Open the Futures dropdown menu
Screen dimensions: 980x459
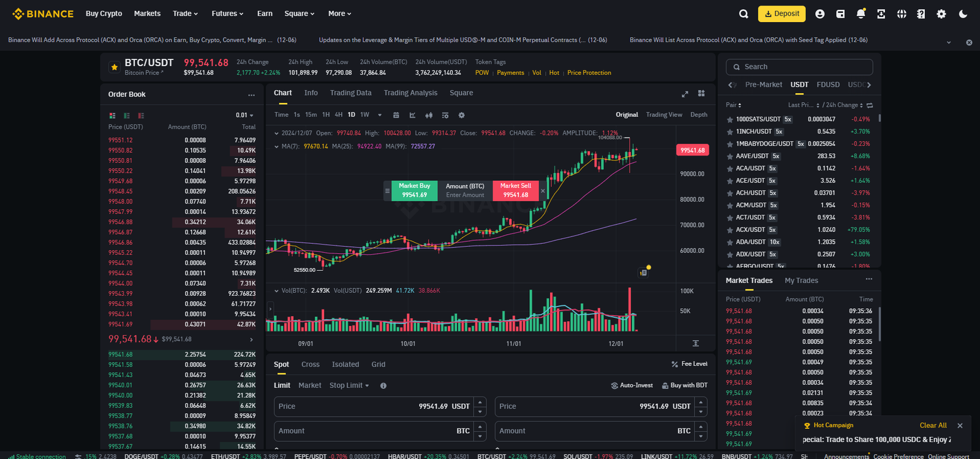(227, 13)
